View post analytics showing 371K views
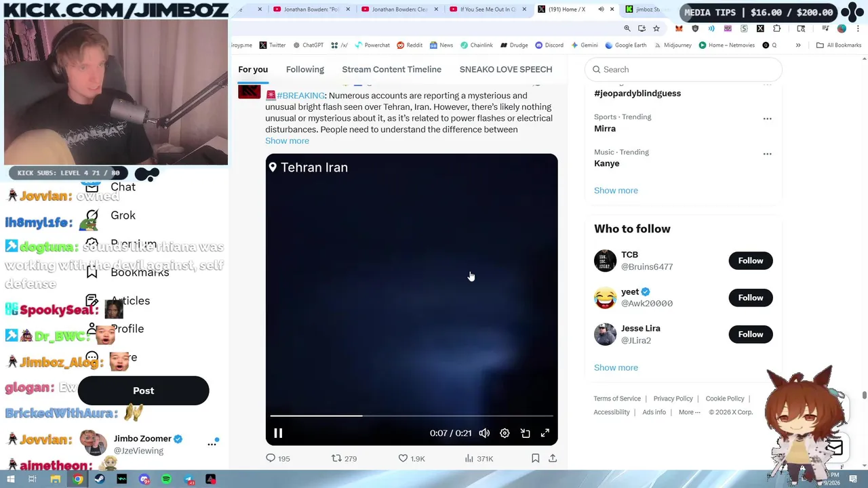868x488 pixels. click(479, 459)
